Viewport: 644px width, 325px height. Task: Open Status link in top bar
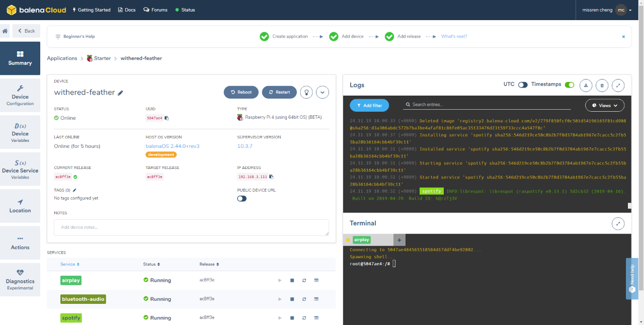(x=185, y=10)
